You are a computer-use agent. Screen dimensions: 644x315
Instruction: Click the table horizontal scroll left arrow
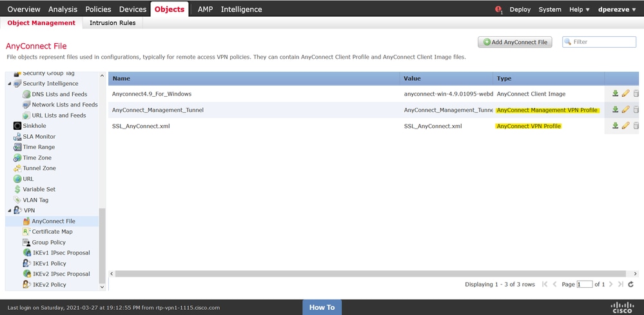pos(112,274)
